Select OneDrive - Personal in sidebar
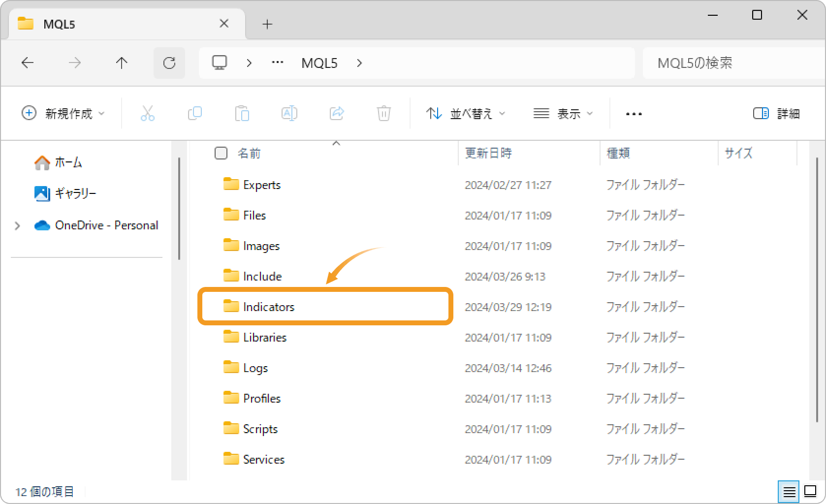Image resolution: width=826 pixels, height=504 pixels. click(x=96, y=225)
